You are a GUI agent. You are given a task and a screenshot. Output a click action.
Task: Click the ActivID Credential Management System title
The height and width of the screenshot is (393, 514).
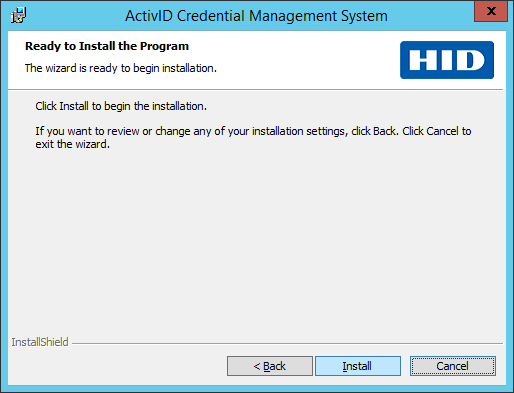[x=256, y=16]
